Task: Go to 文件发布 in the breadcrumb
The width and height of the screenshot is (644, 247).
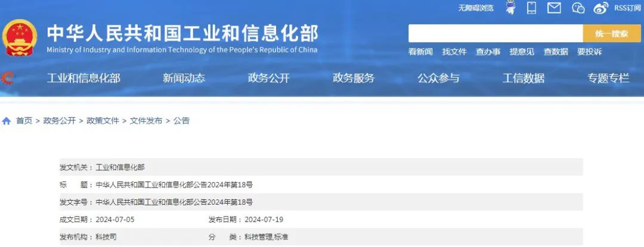Action: point(146,121)
